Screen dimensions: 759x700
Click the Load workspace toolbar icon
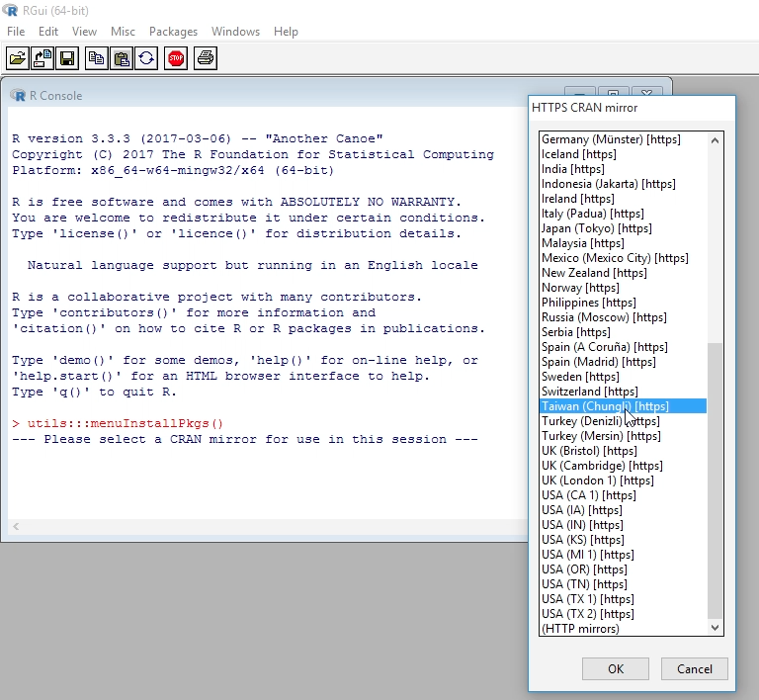point(42,58)
